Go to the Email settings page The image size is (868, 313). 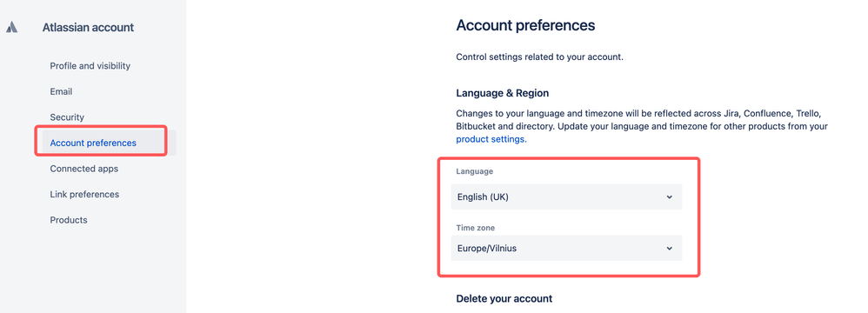[61, 91]
